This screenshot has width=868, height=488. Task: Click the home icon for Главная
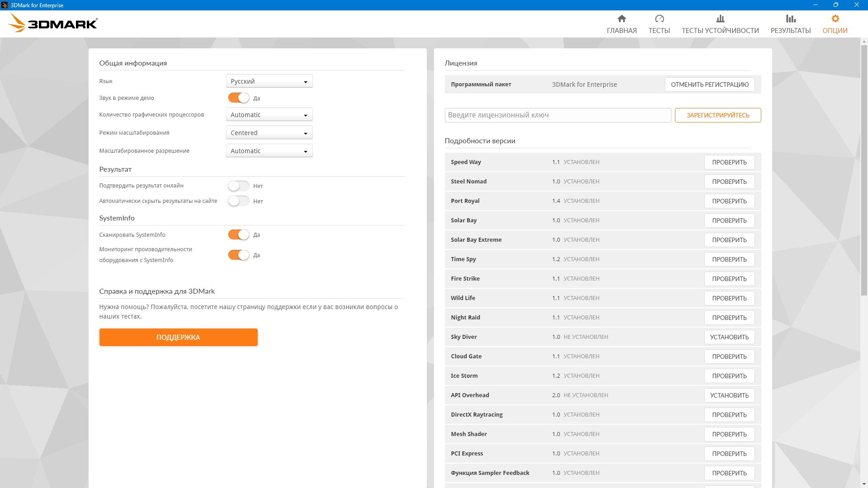(x=622, y=19)
